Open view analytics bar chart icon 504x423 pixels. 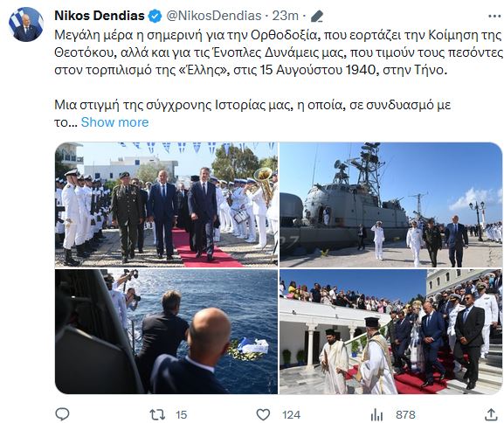click(x=376, y=414)
